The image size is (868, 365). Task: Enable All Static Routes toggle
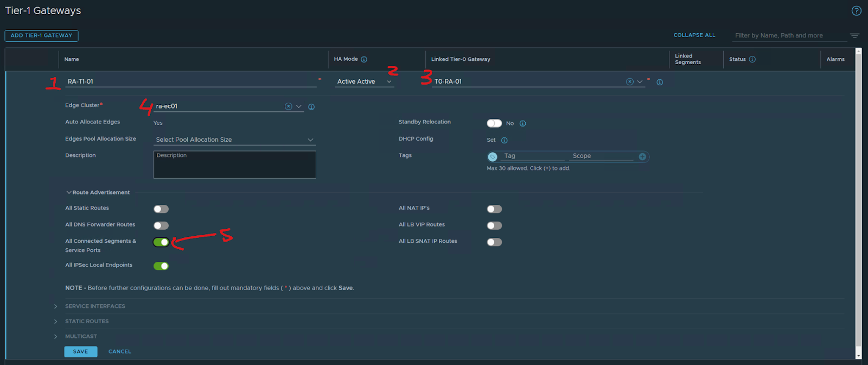tap(161, 209)
